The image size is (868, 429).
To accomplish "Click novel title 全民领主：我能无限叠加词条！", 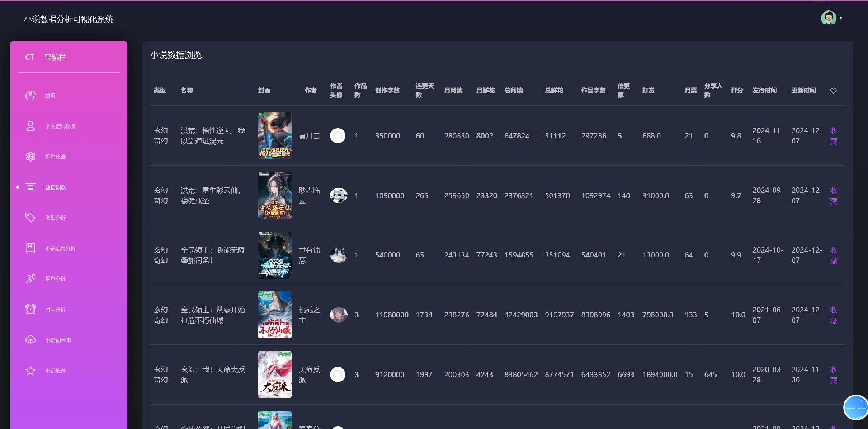I will (213, 255).
